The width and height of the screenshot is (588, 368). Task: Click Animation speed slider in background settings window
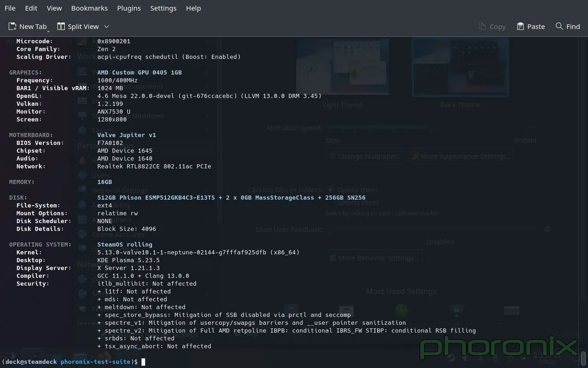(431, 128)
